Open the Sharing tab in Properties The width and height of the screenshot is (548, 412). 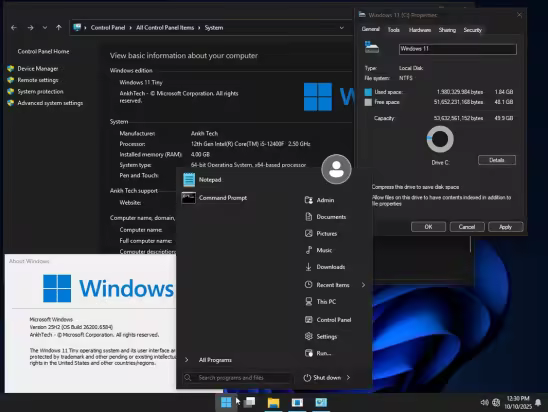click(x=447, y=30)
